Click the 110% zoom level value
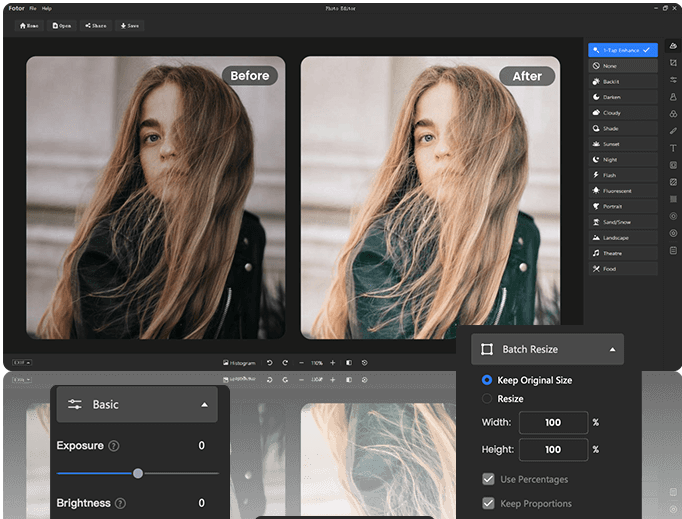682x519 pixels. (x=317, y=363)
